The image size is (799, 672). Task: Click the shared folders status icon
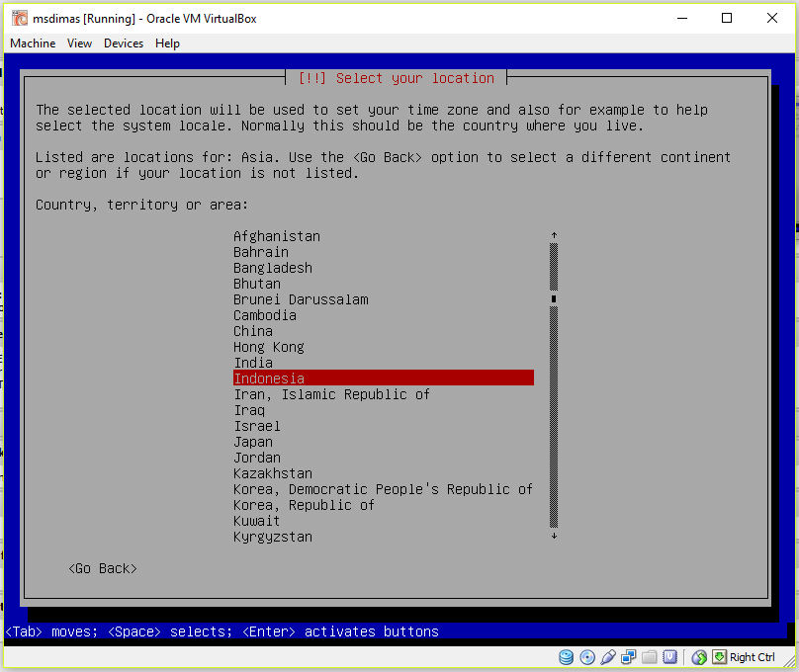pos(649,657)
